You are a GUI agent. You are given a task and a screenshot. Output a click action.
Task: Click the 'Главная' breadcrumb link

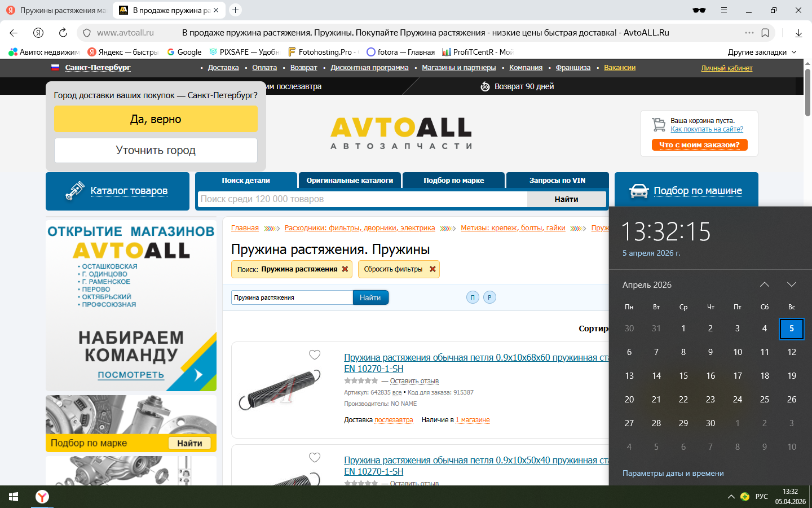click(x=245, y=228)
